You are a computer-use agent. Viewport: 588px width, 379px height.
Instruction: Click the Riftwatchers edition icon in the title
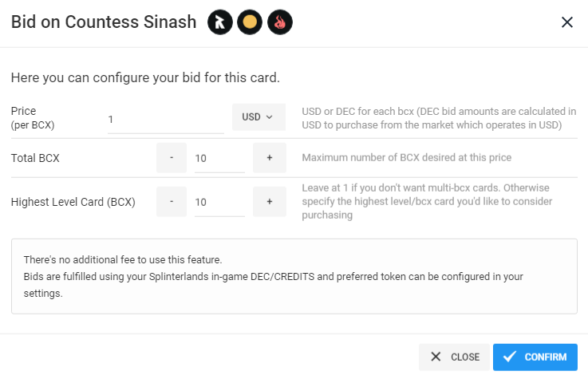click(x=220, y=22)
